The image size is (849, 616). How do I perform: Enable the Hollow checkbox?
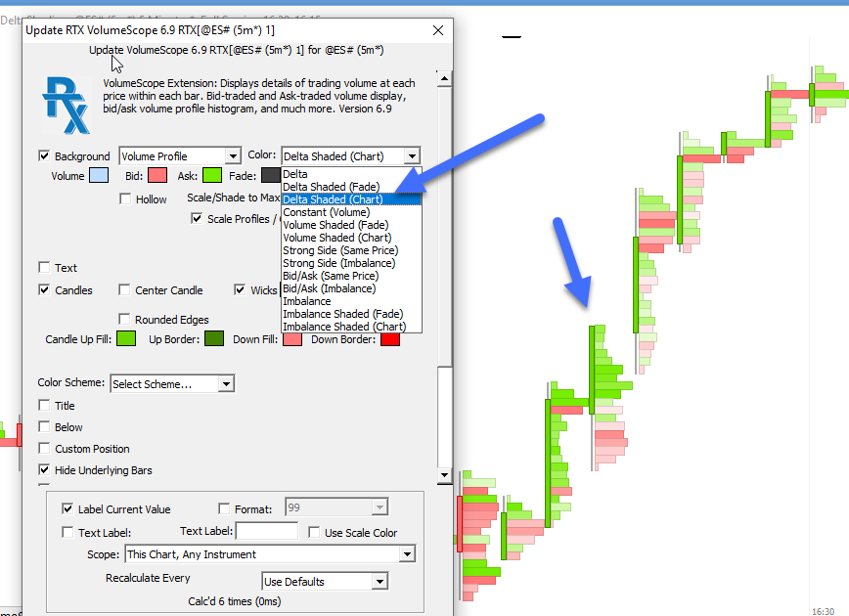pos(125,198)
